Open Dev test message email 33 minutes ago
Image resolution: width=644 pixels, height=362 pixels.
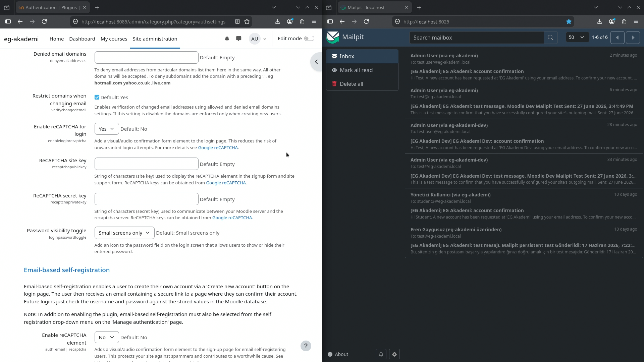[524, 171]
